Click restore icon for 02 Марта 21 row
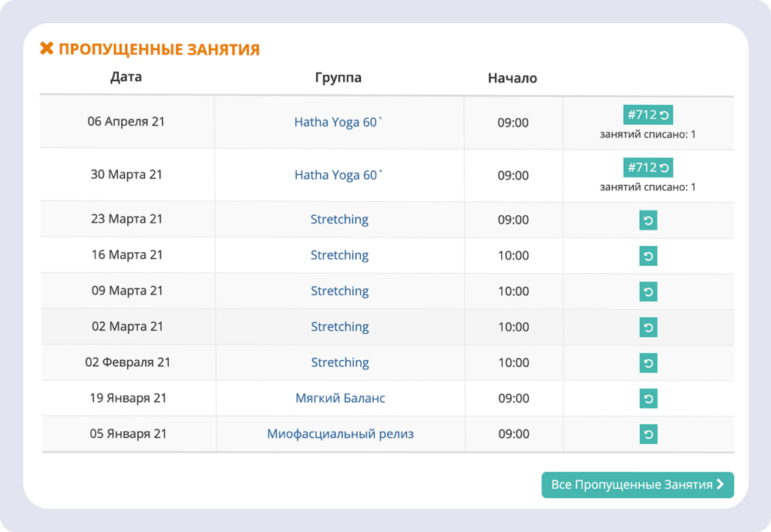 coord(648,328)
